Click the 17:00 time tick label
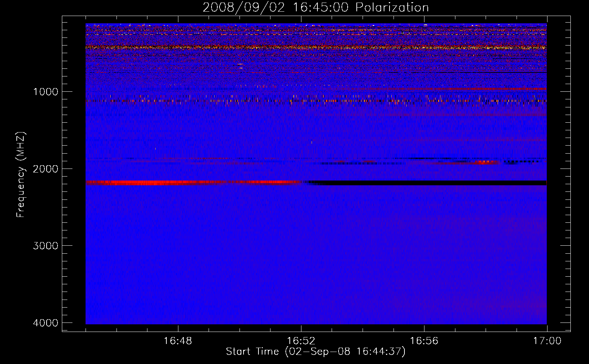The height and width of the screenshot is (364, 589). pos(547,341)
